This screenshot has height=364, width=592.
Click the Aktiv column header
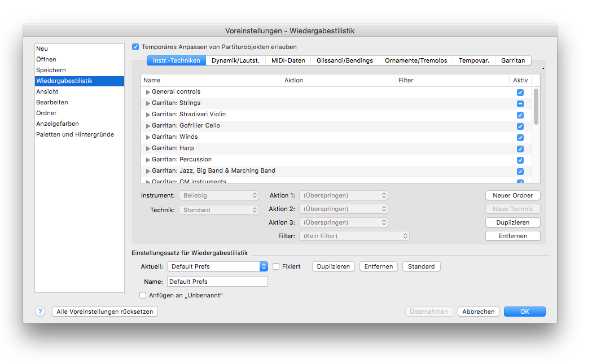pyautogui.click(x=520, y=81)
